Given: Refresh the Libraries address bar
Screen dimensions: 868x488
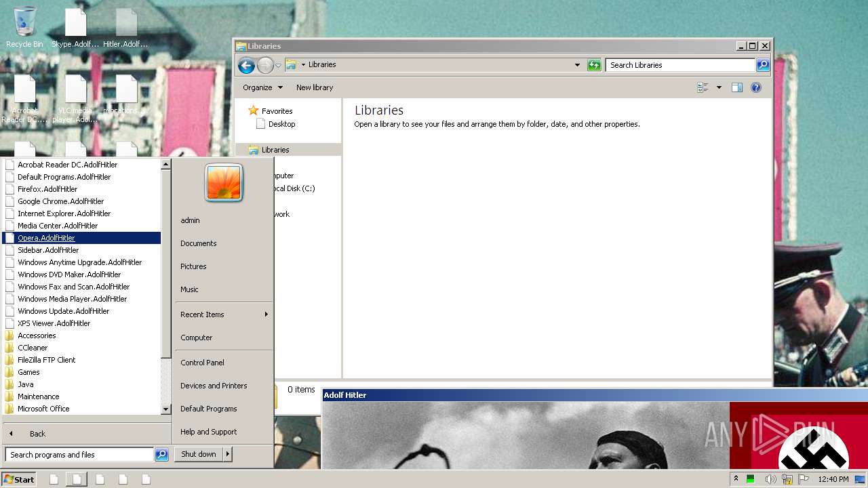Looking at the screenshot, I should tap(594, 65).
